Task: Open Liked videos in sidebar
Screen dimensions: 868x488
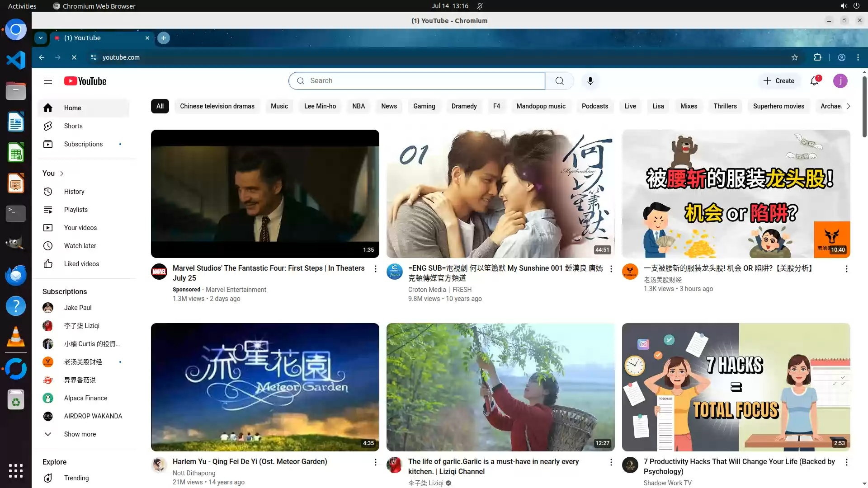Action: [81, 264]
